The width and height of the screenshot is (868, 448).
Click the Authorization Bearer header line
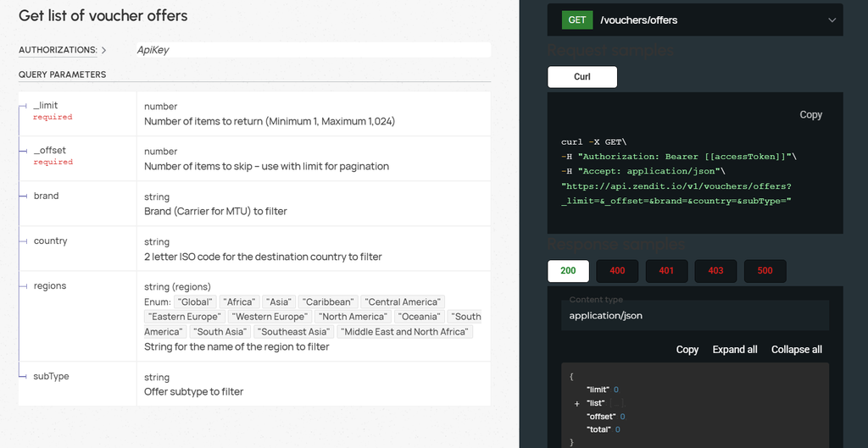(x=679, y=157)
